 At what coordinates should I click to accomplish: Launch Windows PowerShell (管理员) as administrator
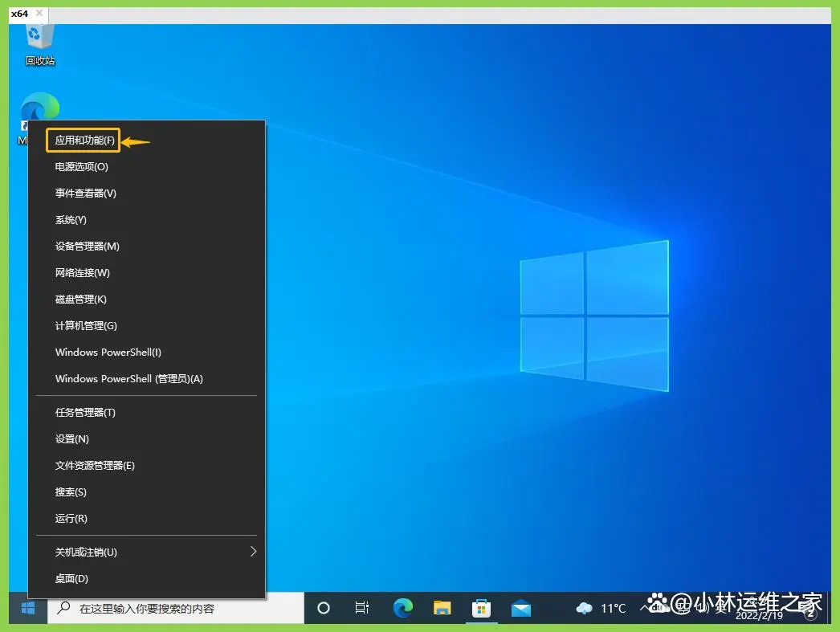pos(146,379)
